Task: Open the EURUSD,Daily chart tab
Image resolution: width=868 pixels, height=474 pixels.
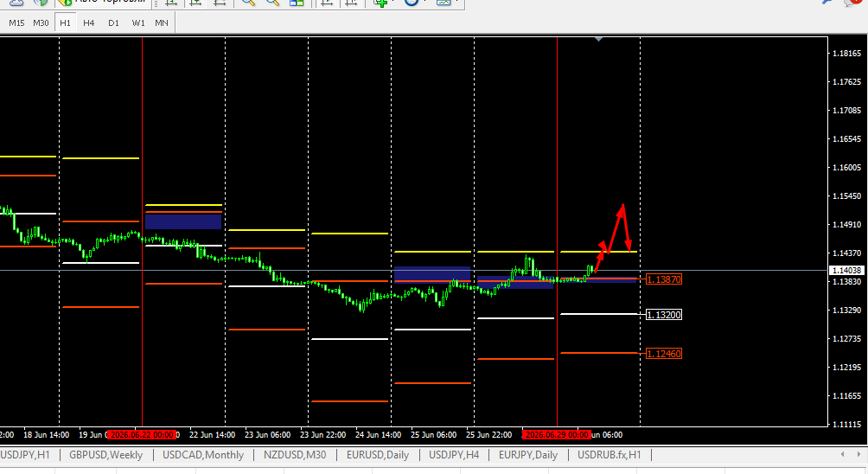Action: (x=378, y=455)
